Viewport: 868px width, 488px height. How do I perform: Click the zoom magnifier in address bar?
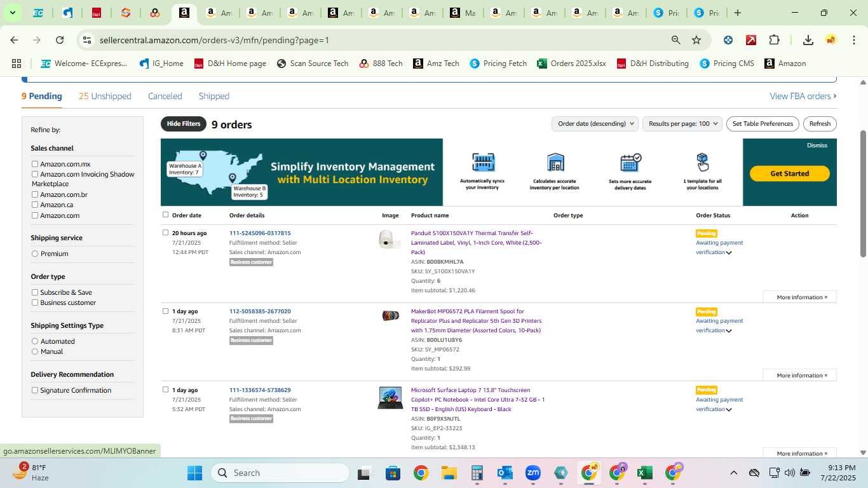point(676,40)
